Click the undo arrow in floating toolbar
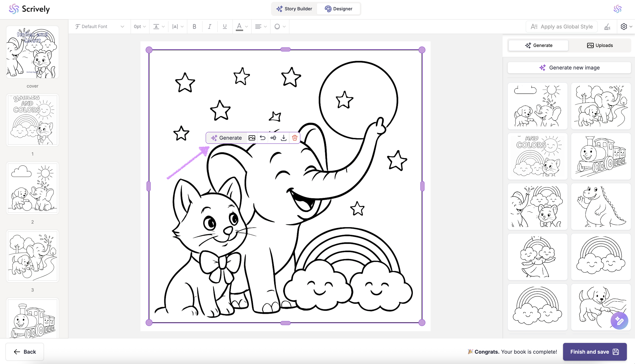Viewport: 635px width, 364px height. pos(262,138)
